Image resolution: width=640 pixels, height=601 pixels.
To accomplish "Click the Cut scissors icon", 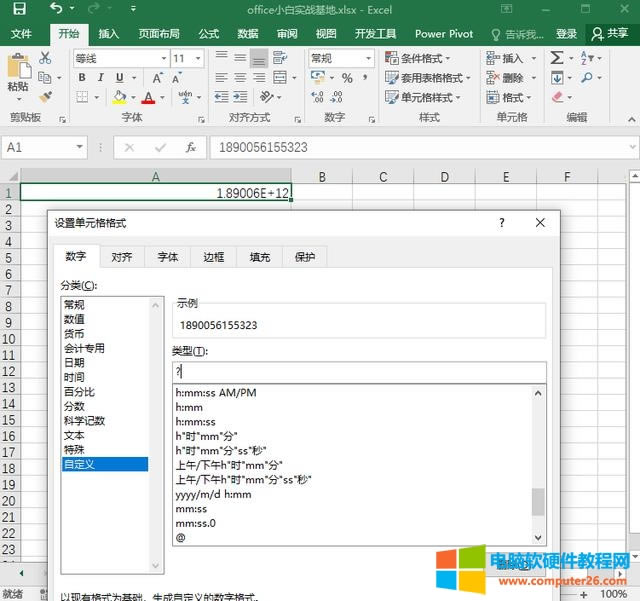I will 45,57.
